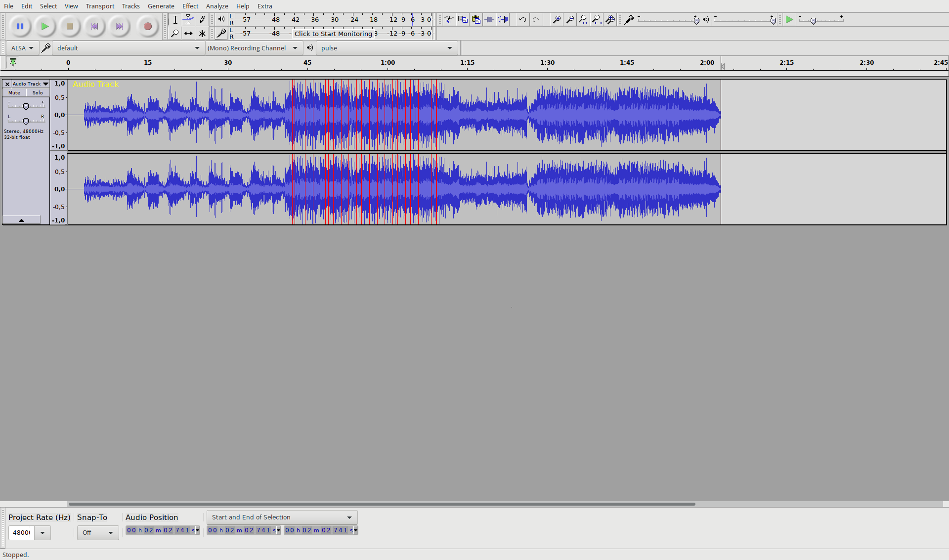Open the Audio Position time format arrow

[x=198, y=530]
